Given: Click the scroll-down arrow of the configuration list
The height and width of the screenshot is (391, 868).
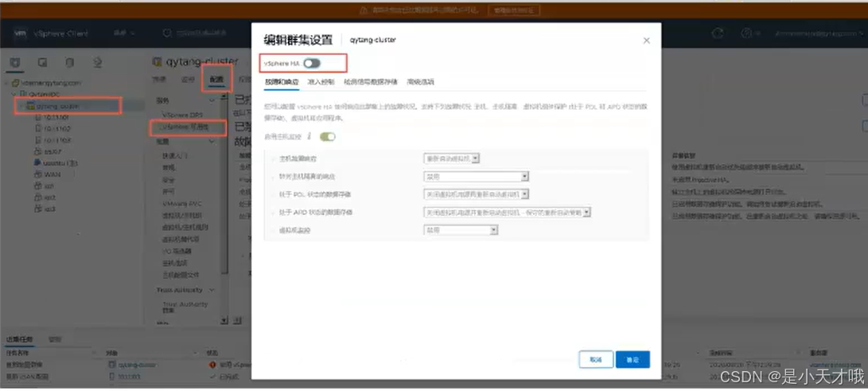Looking at the screenshot, I should click(224, 320).
